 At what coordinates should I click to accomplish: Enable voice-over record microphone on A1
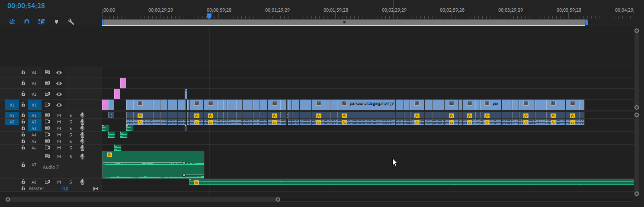(82, 116)
